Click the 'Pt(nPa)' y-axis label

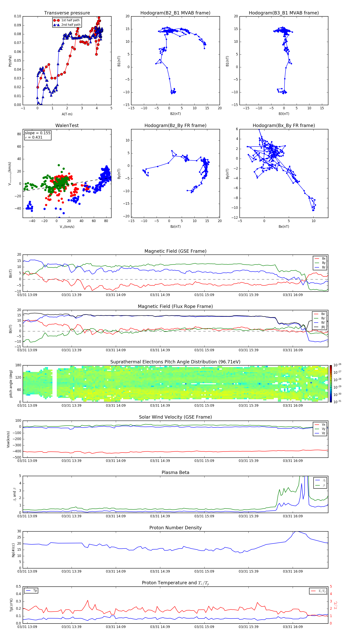10,61
